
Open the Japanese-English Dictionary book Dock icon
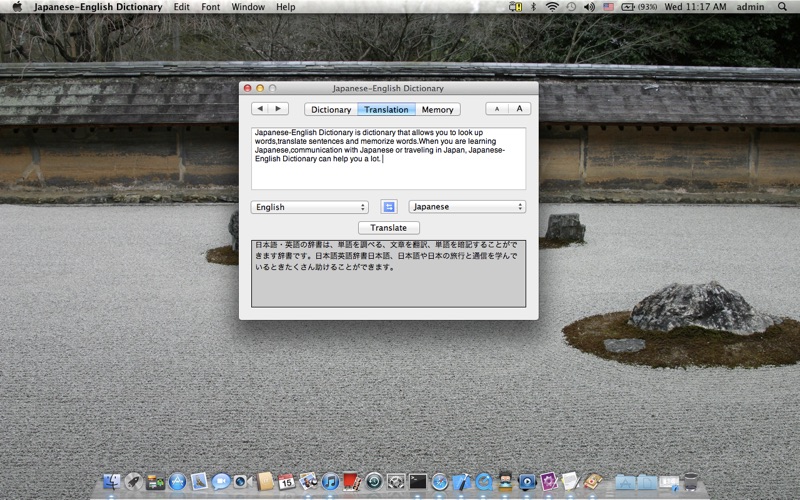click(x=593, y=481)
